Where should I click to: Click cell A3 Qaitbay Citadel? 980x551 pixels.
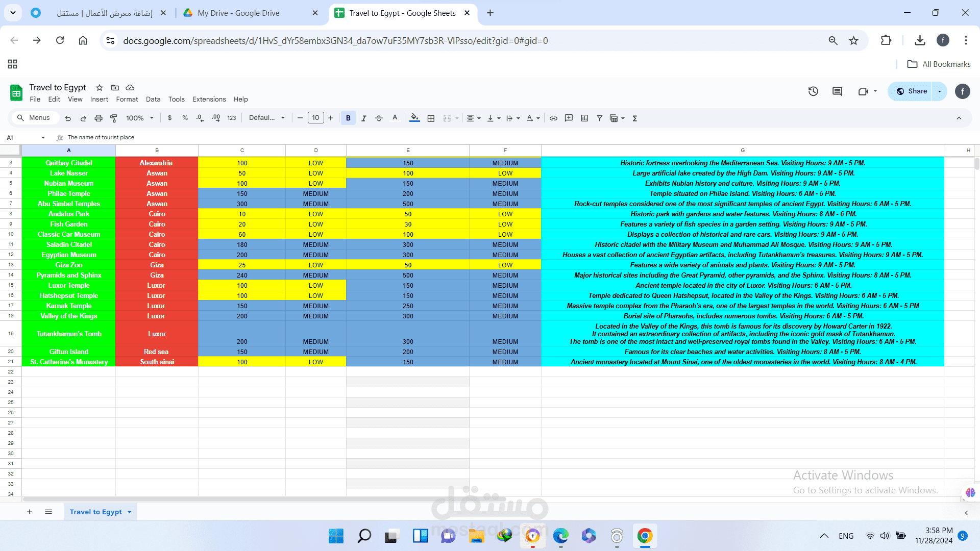point(67,163)
